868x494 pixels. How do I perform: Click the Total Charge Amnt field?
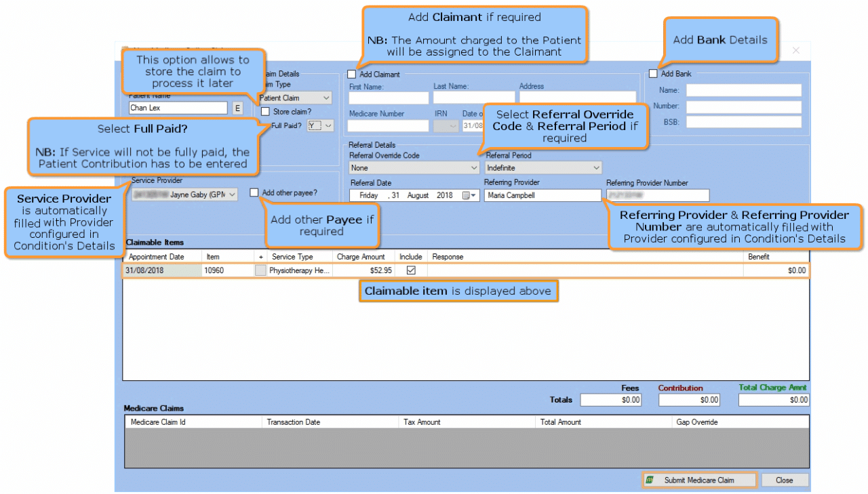click(x=774, y=400)
